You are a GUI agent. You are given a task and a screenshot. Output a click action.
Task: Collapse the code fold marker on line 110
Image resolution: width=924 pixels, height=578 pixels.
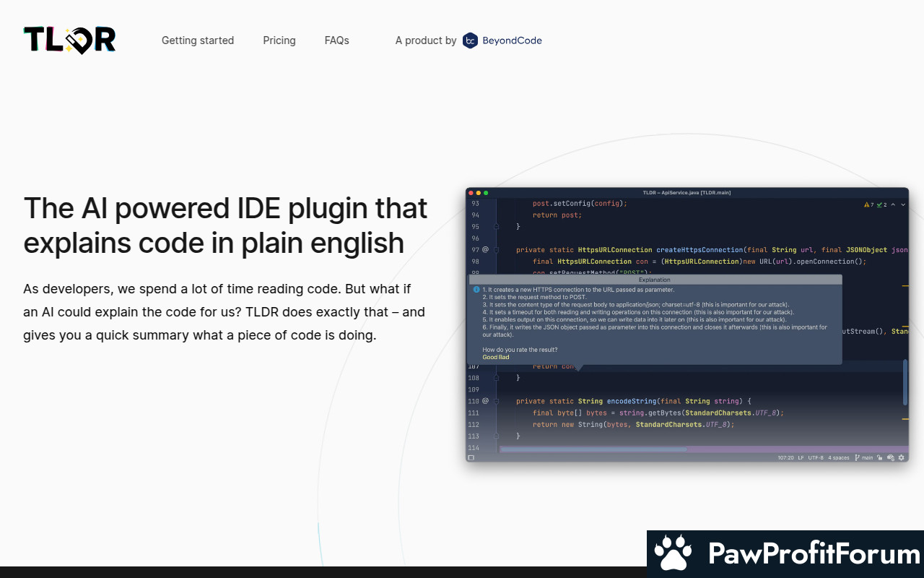496,401
